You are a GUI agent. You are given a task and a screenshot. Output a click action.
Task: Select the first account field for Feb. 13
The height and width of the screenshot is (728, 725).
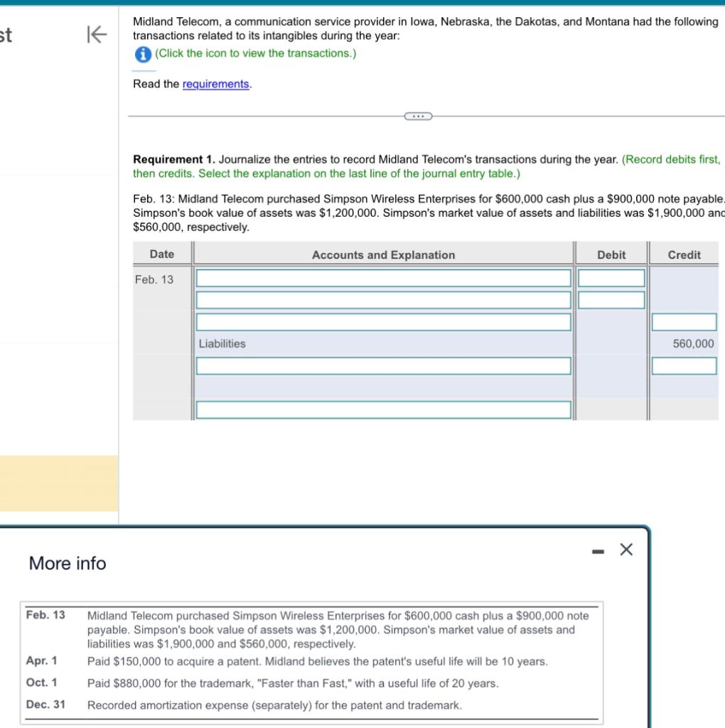[x=383, y=278]
